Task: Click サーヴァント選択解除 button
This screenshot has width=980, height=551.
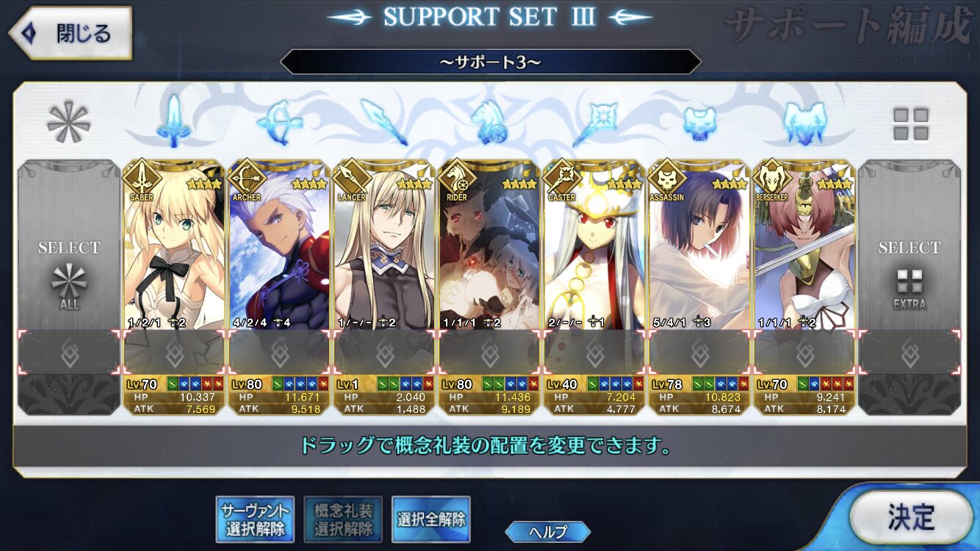Action: pyautogui.click(x=253, y=519)
